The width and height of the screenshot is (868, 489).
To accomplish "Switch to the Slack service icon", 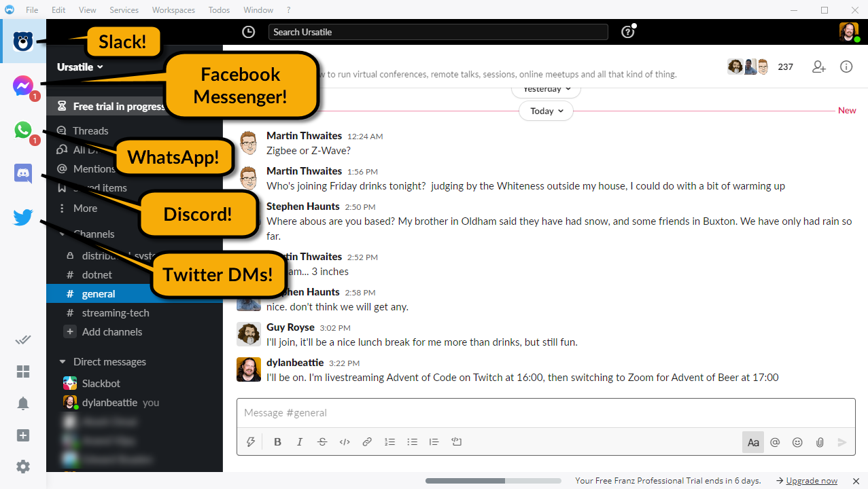I will 23,42.
